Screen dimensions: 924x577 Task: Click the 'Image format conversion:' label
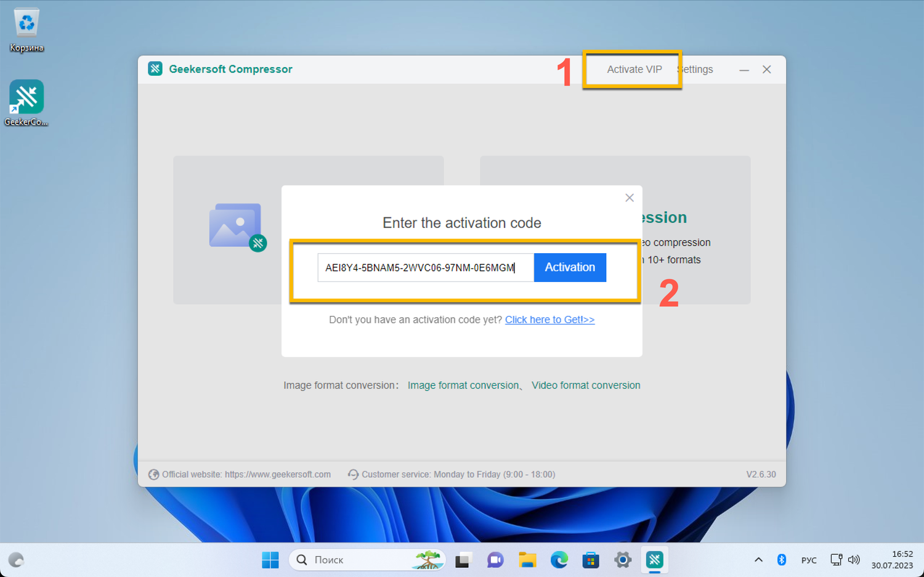click(x=341, y=385)
